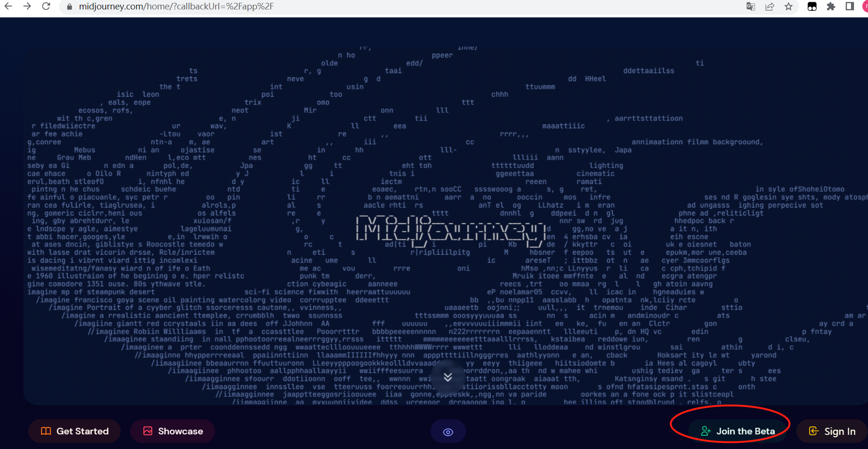This screenshot has width=868, height=449.
Task: Click the word 'cinematic'
Action: coord(595,174)
